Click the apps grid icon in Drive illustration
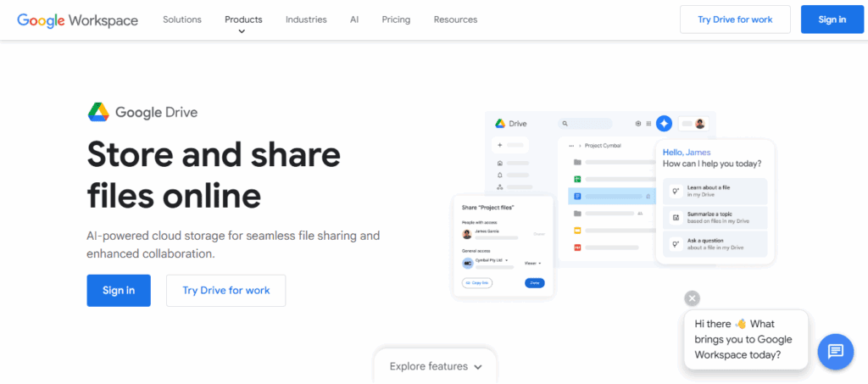The image size is (868, 384). click(x=648, y=124)
